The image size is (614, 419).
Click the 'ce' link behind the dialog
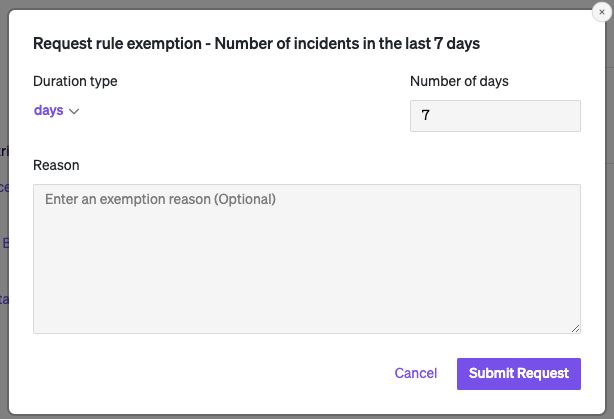[3, 187]
